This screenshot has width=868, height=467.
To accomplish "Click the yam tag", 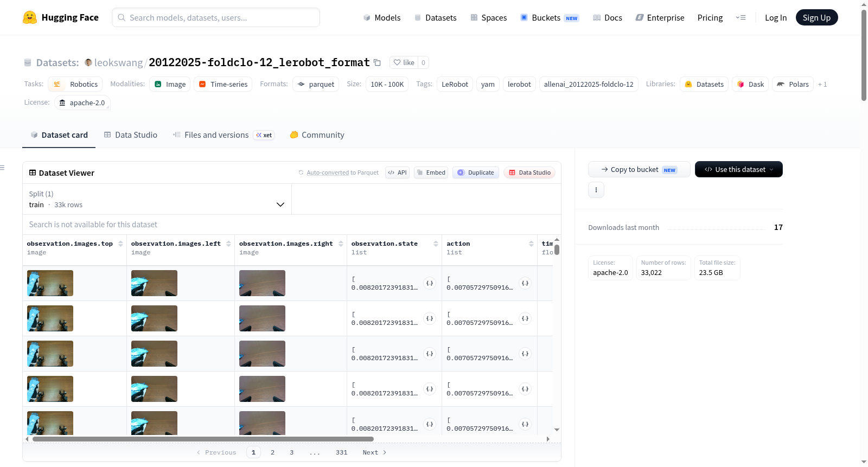I will 488,84.
